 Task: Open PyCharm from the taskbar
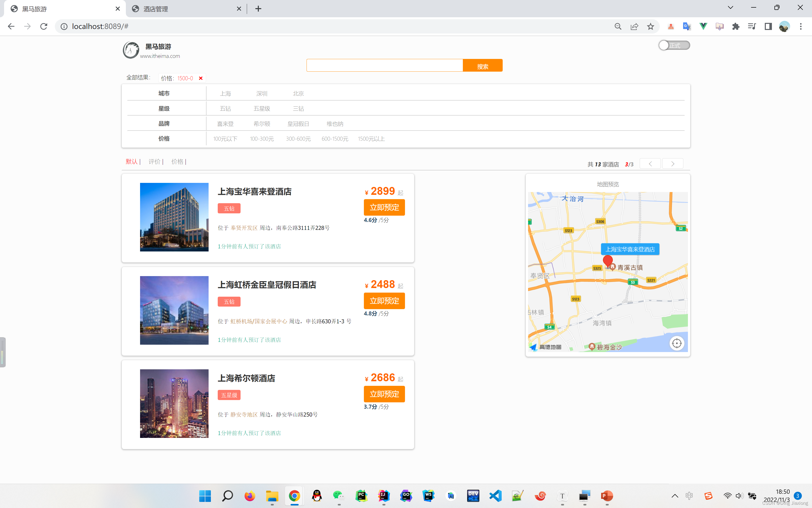361,496
